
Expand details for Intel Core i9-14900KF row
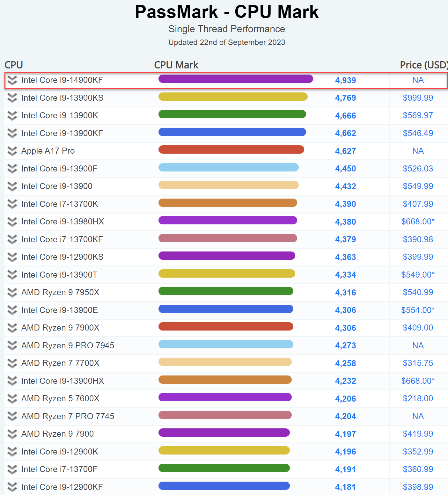[x=12, y=80]
